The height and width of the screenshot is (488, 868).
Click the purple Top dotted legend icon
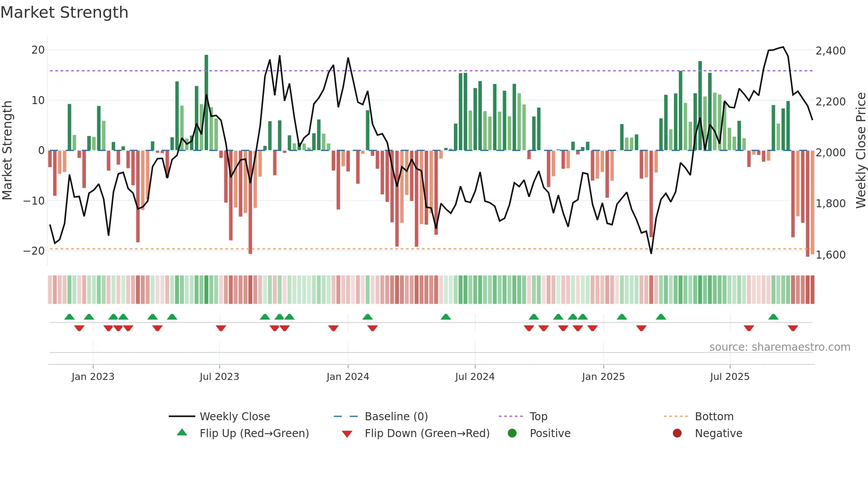pyautogui.click(x=511, y=416)
